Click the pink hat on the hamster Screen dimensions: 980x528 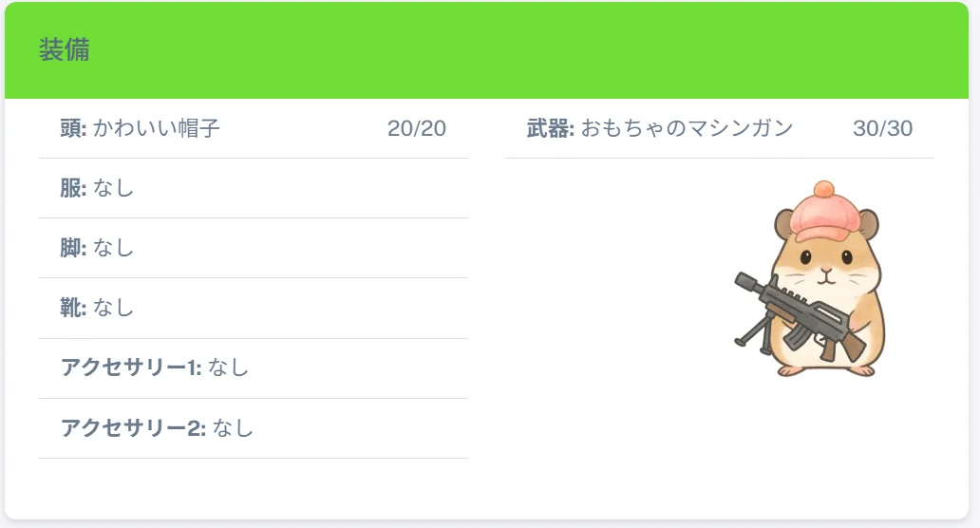[x=825, y=217]
